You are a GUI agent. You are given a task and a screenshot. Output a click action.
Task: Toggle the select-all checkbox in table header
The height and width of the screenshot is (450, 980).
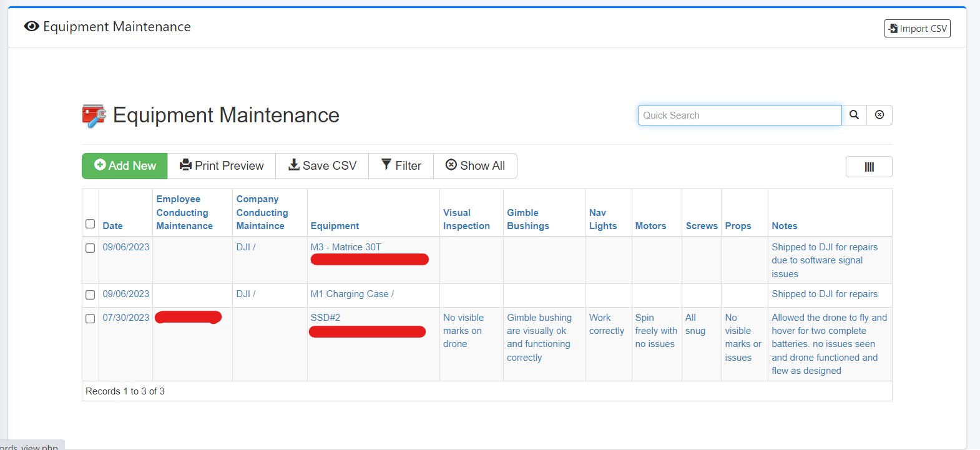[91, 224]
